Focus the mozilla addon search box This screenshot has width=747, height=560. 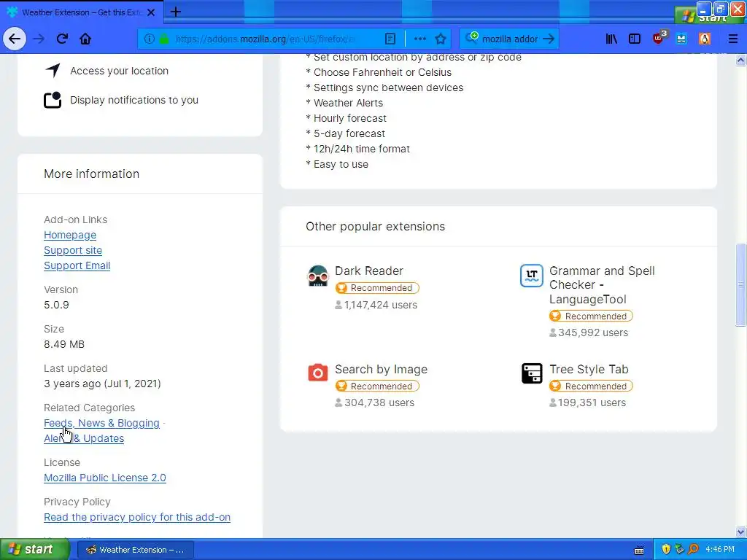click(510, 39)
